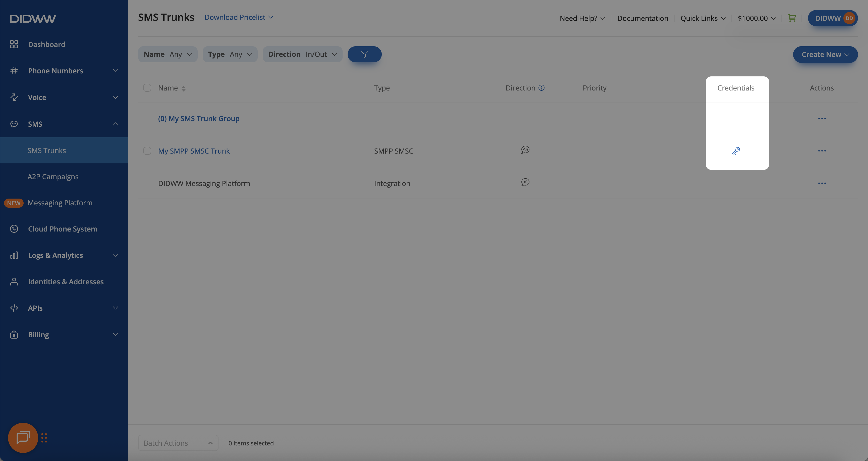This screenshot has height=461, width=868.
Task: Click direction icon for DIDWW Messaging Platform
Action: 525,182
